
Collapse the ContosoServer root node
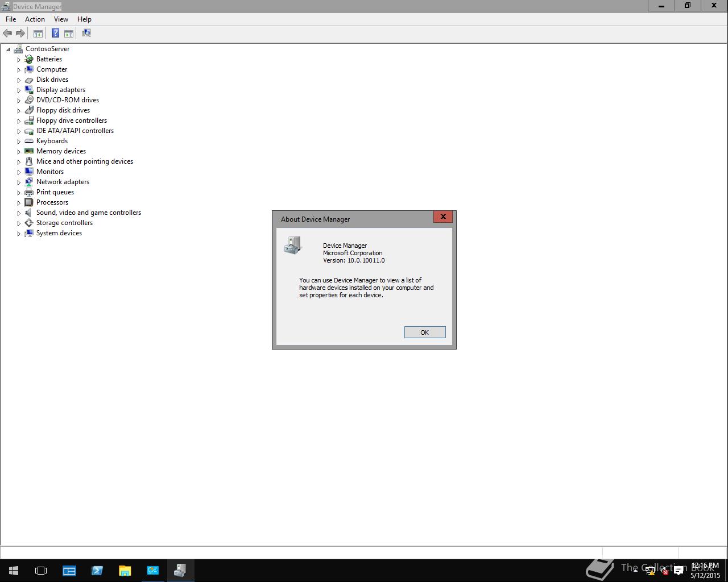[x=9, y=49]
